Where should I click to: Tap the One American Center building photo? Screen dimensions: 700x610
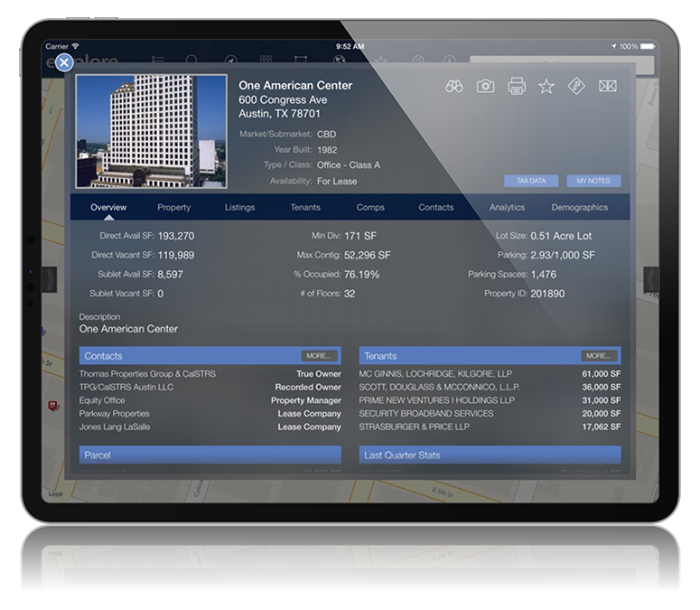151,131
